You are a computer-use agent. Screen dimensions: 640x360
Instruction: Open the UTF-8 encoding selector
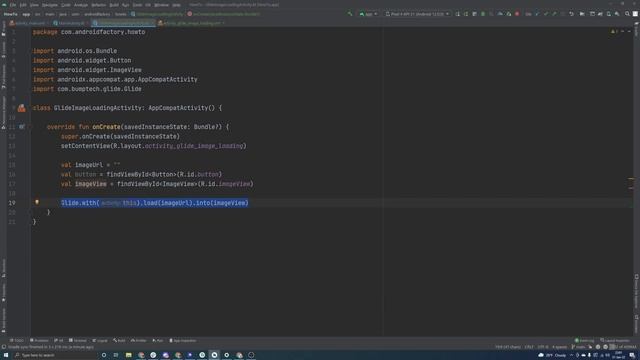pyautogui.click(x=543, y=347)
